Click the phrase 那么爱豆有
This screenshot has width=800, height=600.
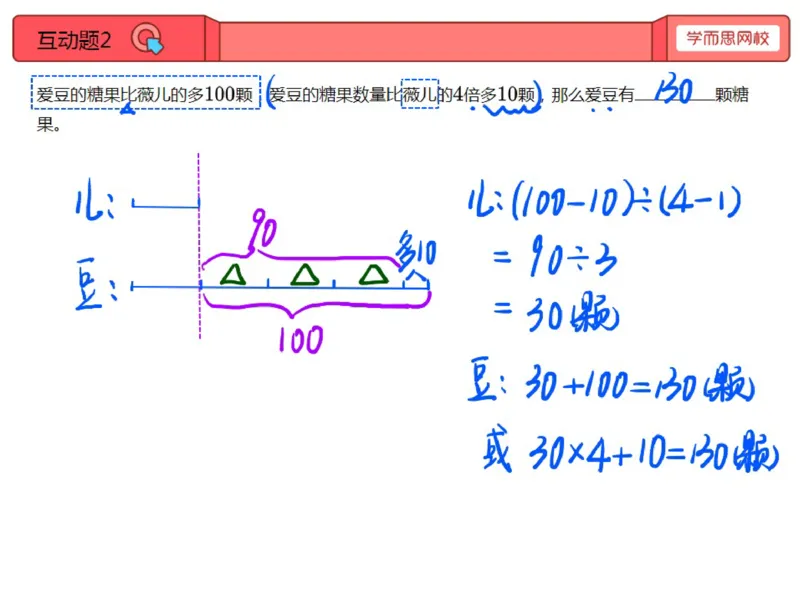pyautogui.click(x=592, y=95)
